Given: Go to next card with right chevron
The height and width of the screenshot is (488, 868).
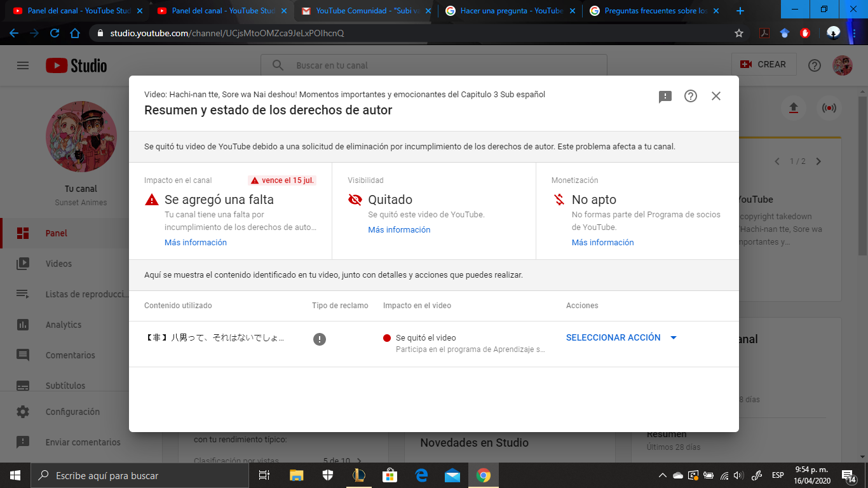Looking at the screenshot, I should pos(818,161).
